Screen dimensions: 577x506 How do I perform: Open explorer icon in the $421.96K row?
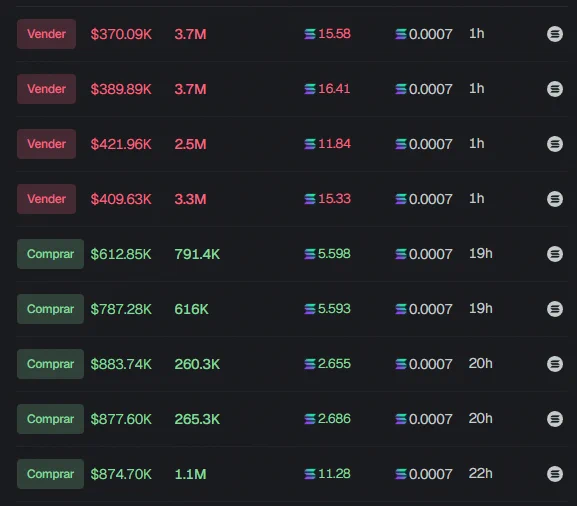(555, 144)
